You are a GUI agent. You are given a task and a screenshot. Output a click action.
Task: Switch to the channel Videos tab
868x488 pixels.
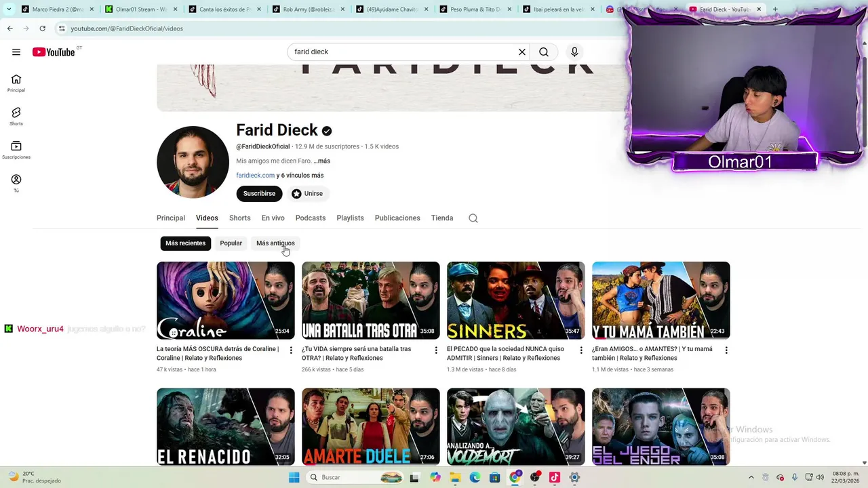click(207, 218)
